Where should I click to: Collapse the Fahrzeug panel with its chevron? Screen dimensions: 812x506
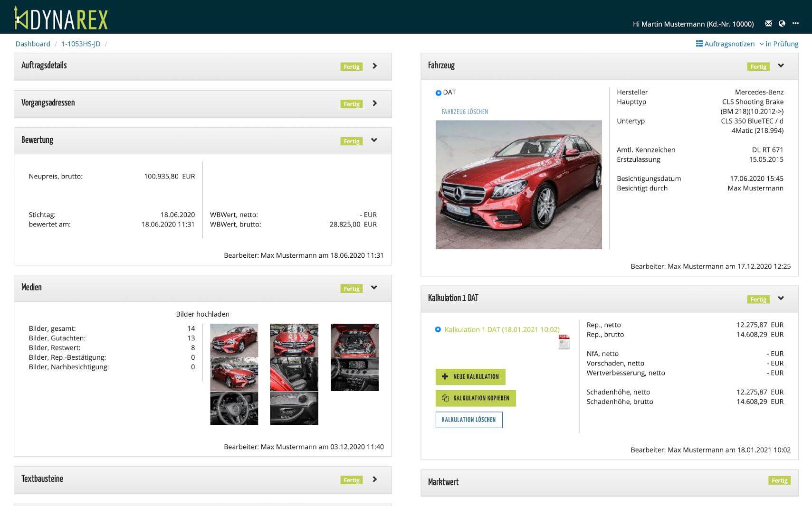click(x=781, y=66)
